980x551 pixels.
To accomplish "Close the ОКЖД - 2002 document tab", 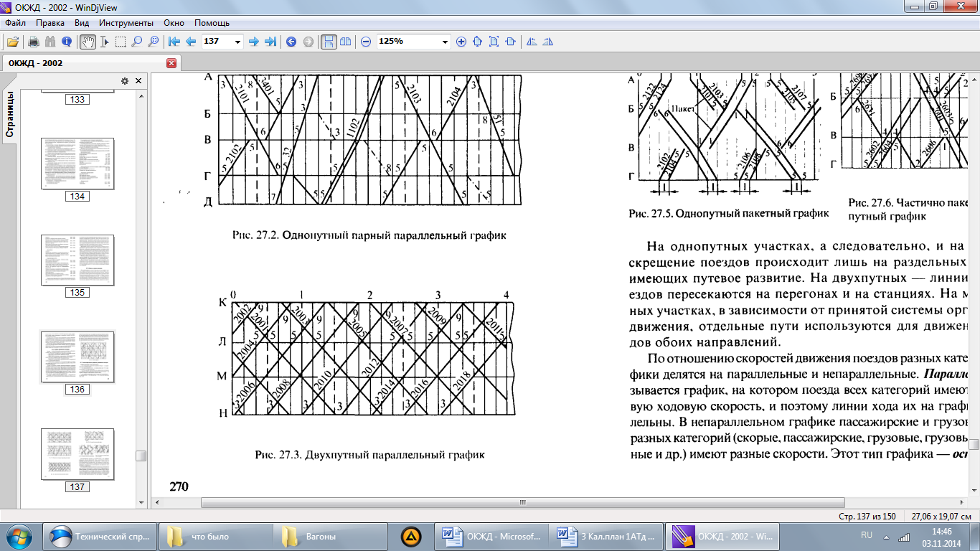I will (x=171, y=63).
